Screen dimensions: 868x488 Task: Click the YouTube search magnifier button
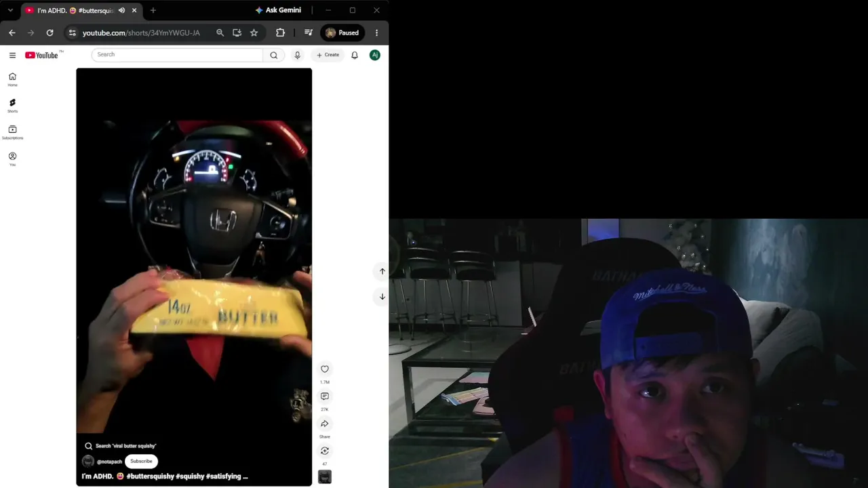(274, 55)
